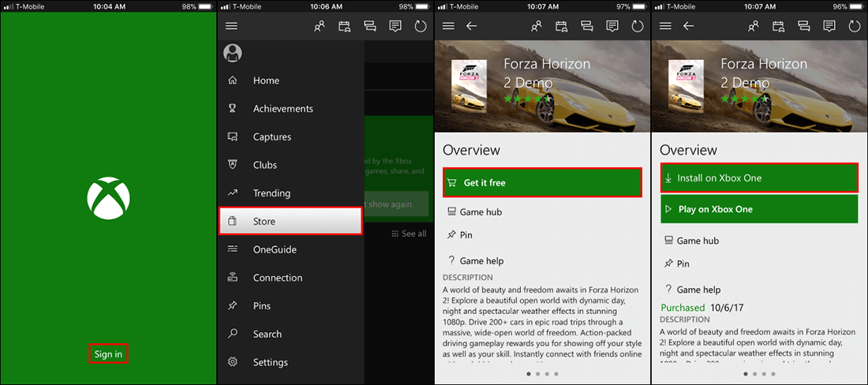Open calendar-person icon on the Get it free screen
Image resolution: width=868 pixels, height=385 pixels.
point(561,26)
